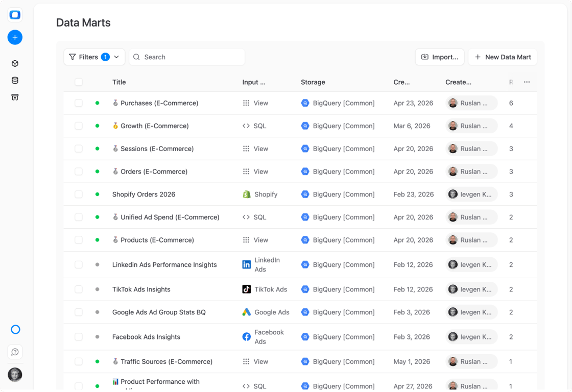
Task: Check the Sessions (E-Commerce) row checkbox
Action: tap(79, 149)
